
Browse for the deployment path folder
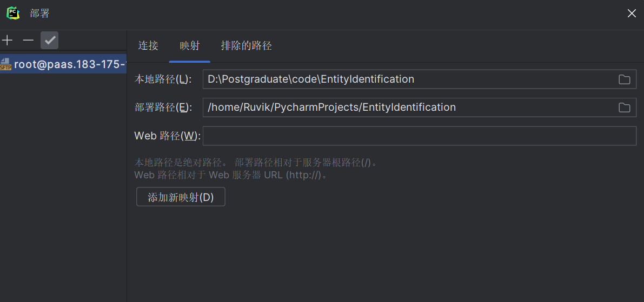pos(624,108)
